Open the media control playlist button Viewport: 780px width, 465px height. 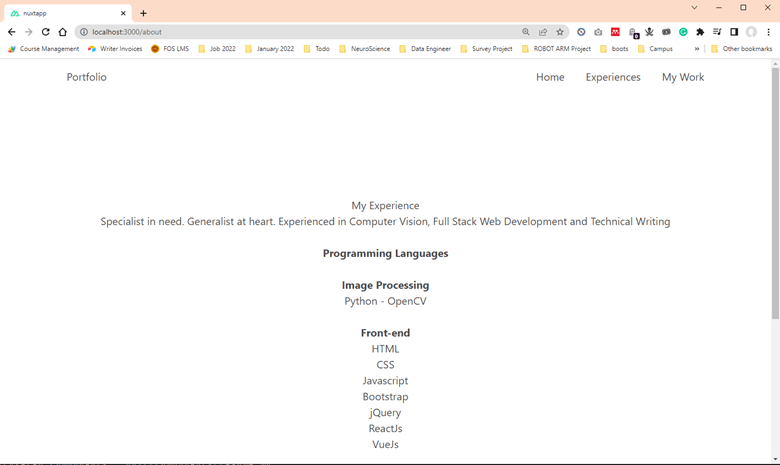[x=717, y=32]
